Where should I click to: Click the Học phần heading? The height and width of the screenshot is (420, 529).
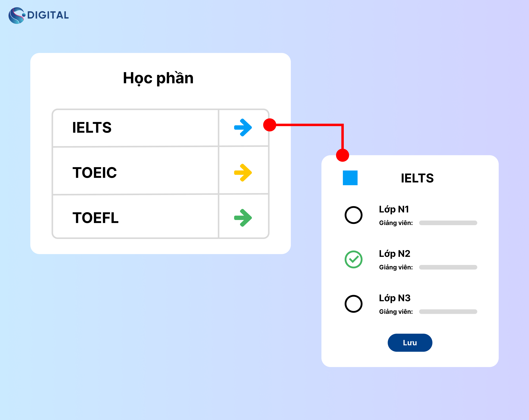tap(158, 78)
